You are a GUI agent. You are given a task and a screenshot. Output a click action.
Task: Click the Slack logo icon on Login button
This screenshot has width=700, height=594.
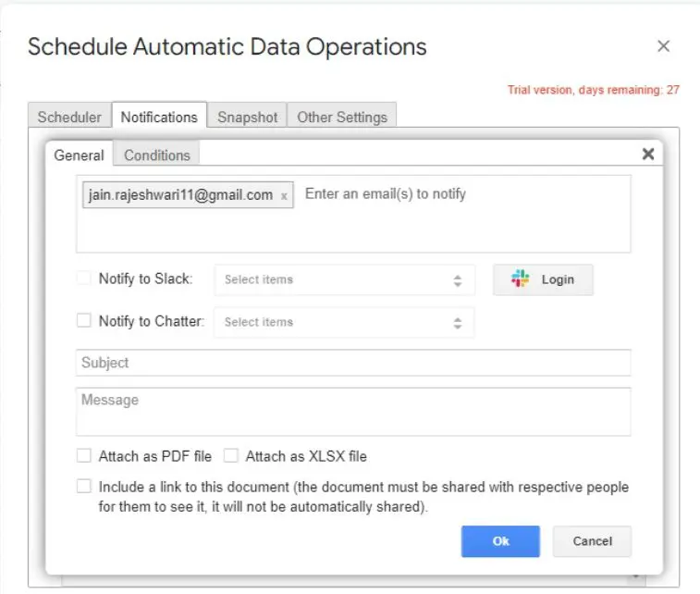(x=521, y=279)
